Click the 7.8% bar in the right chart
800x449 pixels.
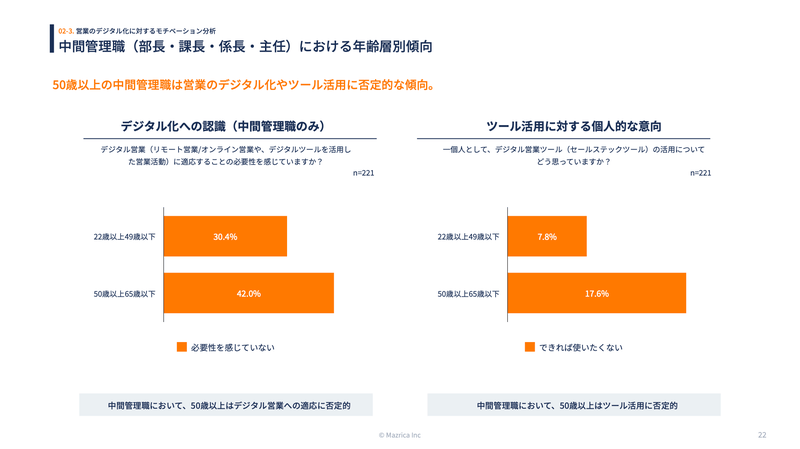coord(547,237)
